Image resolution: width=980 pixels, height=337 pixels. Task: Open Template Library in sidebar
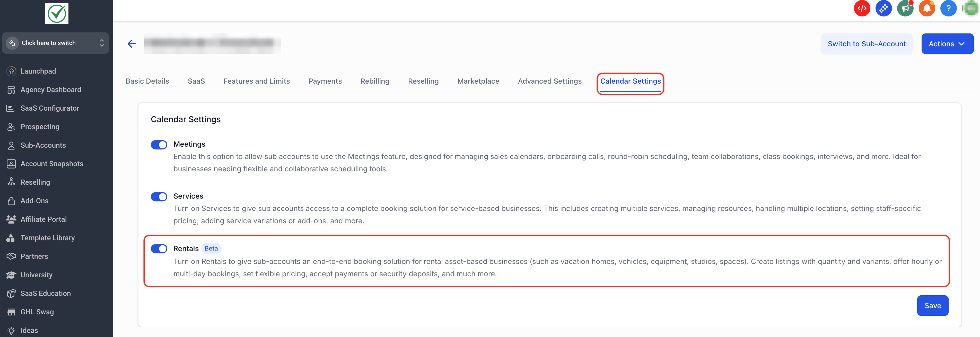(x=47, y=238)
